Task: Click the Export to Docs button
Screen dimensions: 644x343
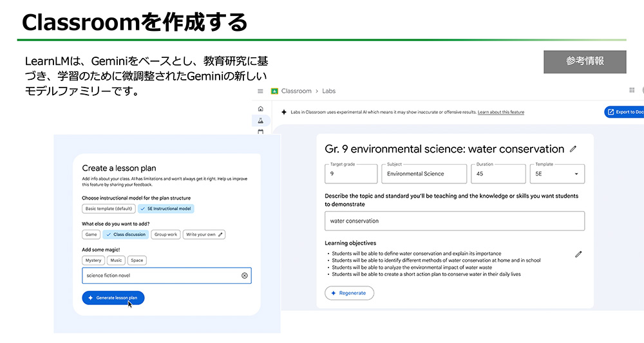Action: 624,112
